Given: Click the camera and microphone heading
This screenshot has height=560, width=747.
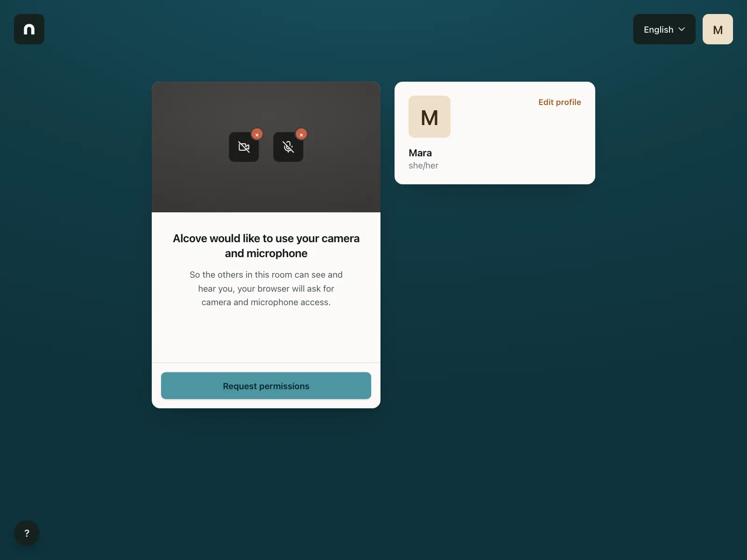Looking at the screenshot, I should pos(266,246).
